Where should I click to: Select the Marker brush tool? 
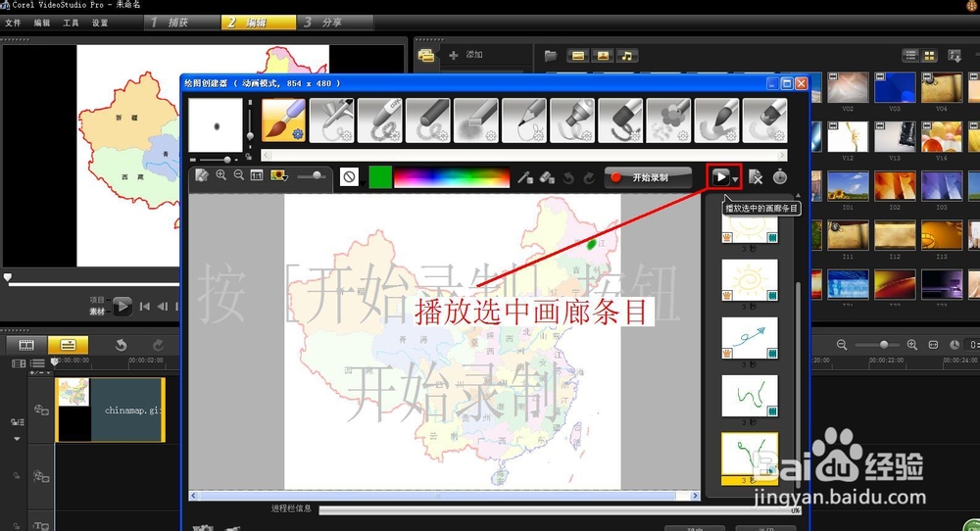click(x=572, y=120)
